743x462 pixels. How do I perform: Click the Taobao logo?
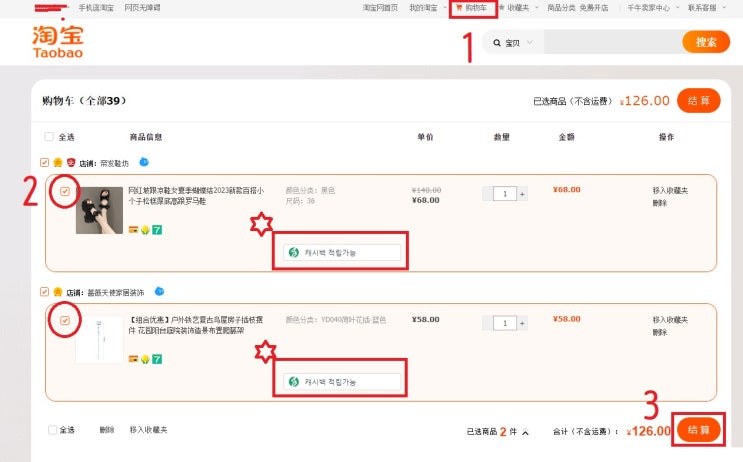[x=58, y=42]
